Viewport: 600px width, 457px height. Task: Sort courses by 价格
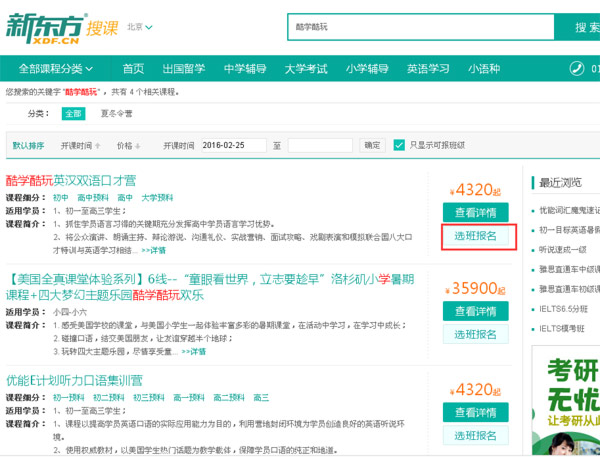pos(129,145)
